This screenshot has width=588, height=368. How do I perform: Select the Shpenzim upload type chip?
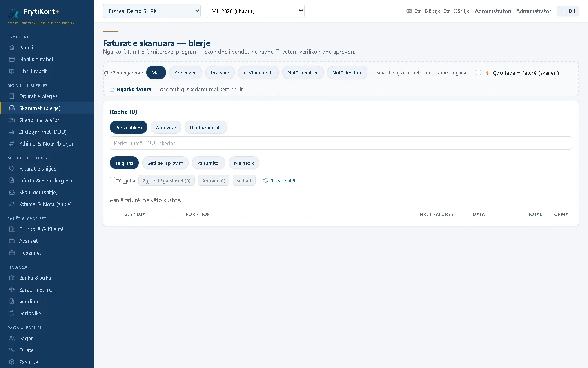[186, 72]
